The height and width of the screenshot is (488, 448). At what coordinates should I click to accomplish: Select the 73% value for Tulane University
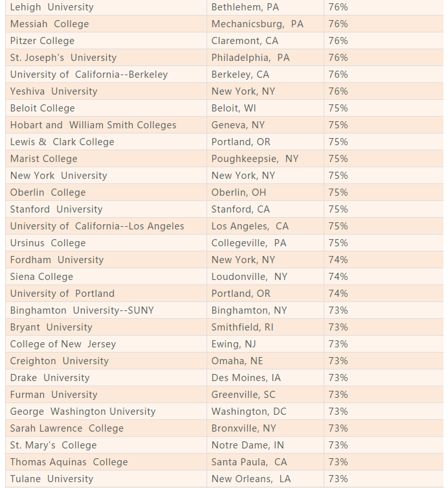(x=338, y=478)
